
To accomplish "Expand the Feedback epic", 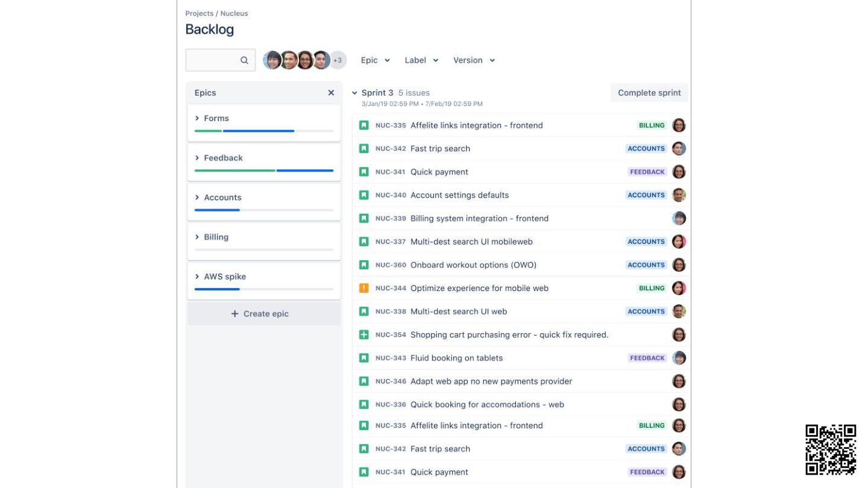I will pos(197,158).
